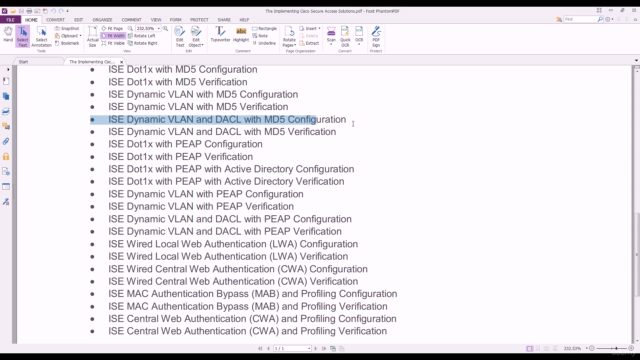Click Fit Page view option

(x=112, y=29)
